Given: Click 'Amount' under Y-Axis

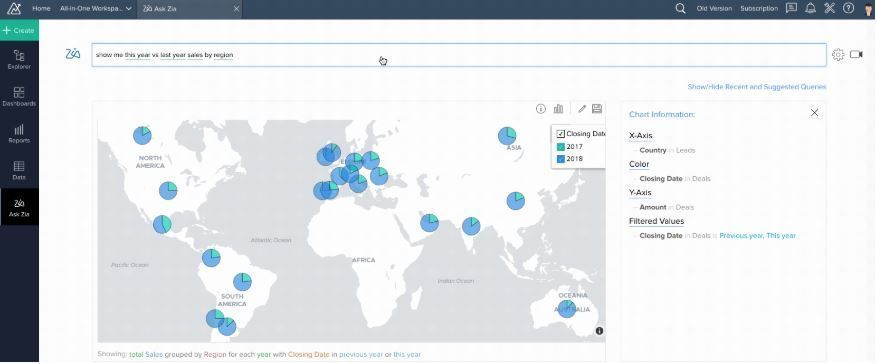Looking at the screenshot, I should 653,207.
